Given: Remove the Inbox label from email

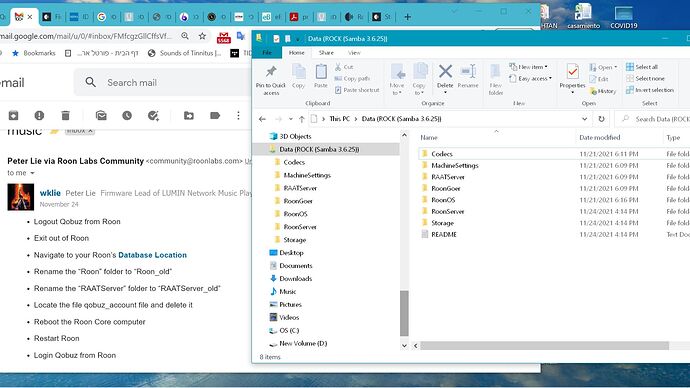Looking at the screenshot, I should [90, 131].
